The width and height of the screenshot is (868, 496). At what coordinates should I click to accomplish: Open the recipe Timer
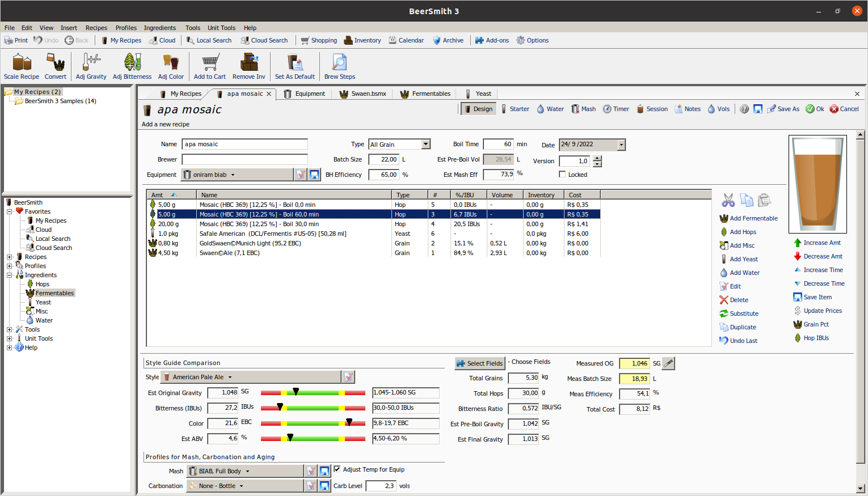[616, 109]
